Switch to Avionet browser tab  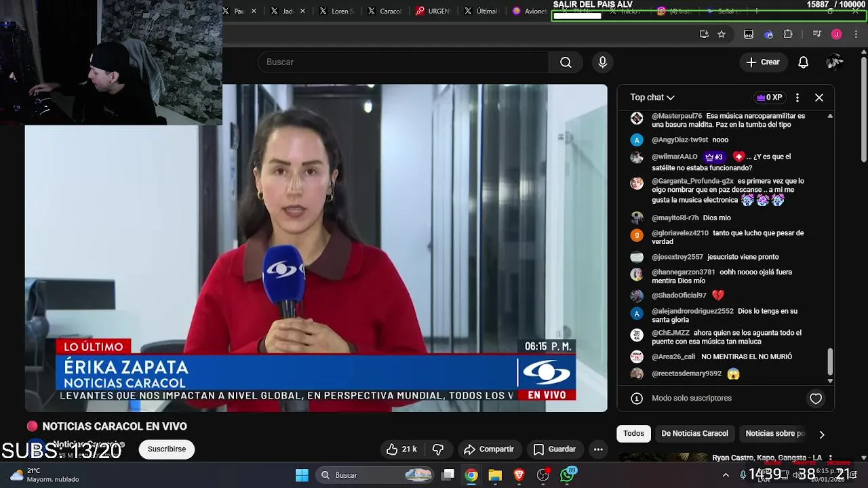530,11
